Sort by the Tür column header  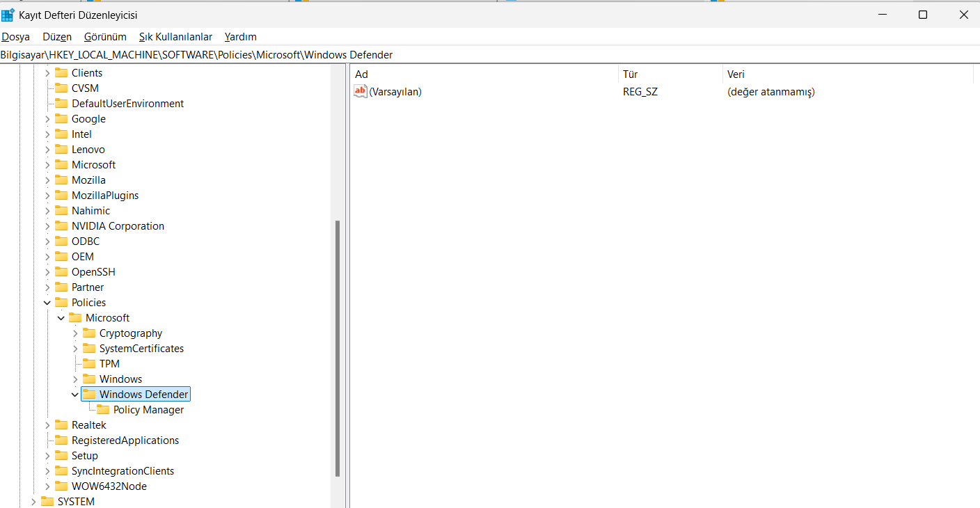click(670, 74)
